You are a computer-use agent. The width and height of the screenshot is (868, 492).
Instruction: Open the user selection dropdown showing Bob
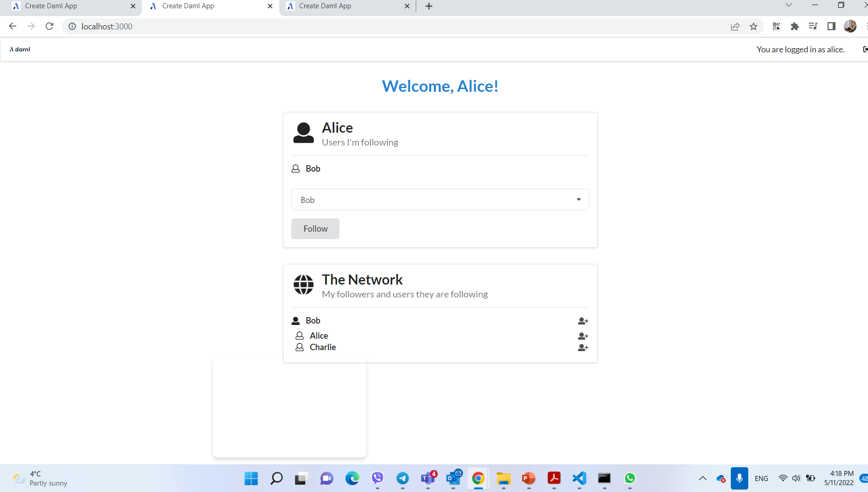pos(440,200)
